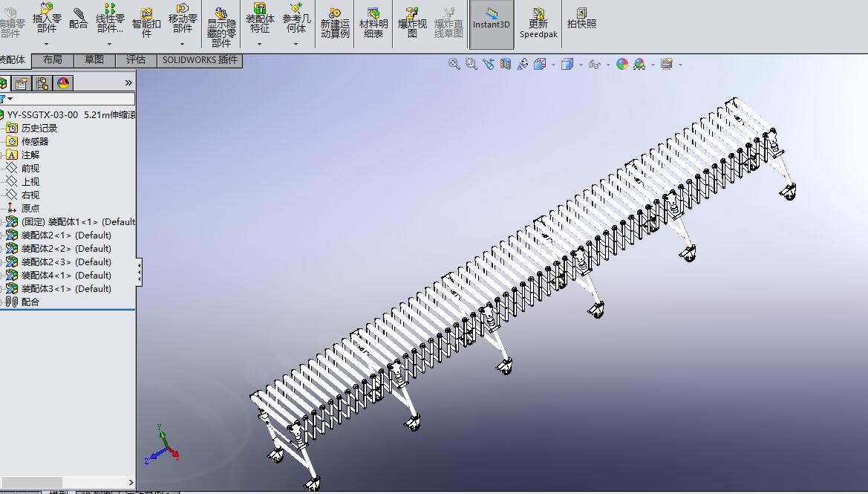Screen dimensions: 868x494
Task: Open the Reference Geometry dropdown arrow
Action: tap(296, 44)
